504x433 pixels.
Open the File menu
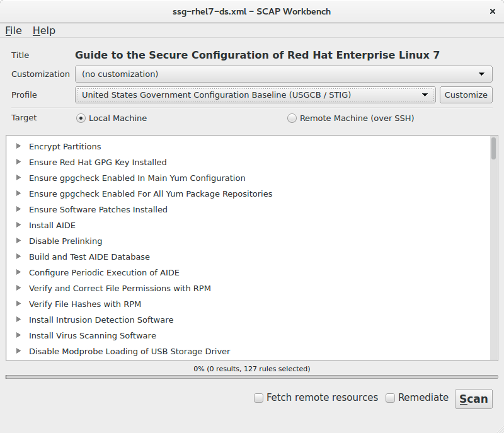13,30
